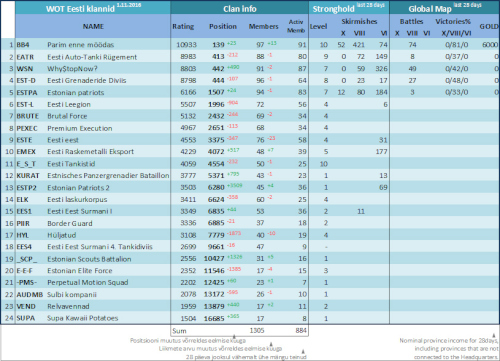Click the Clan info section header
Viewport: 500px width, 361px height.
pyautogui.click(x=240, y=9)
